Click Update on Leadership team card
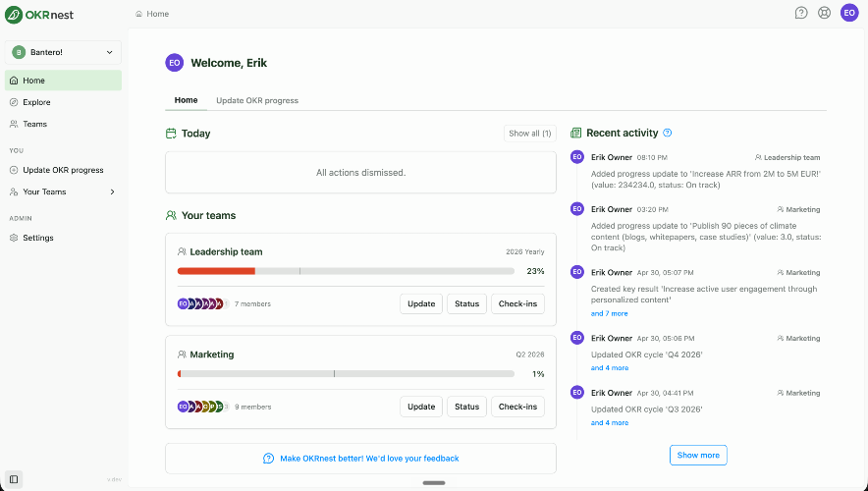This screenshot has width=868, height=491. [421, 303]
